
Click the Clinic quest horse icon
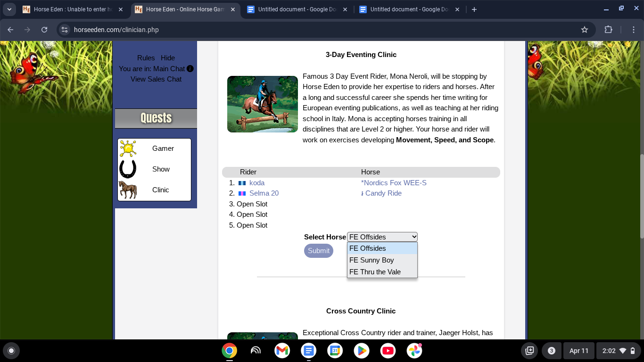(128, 190)
